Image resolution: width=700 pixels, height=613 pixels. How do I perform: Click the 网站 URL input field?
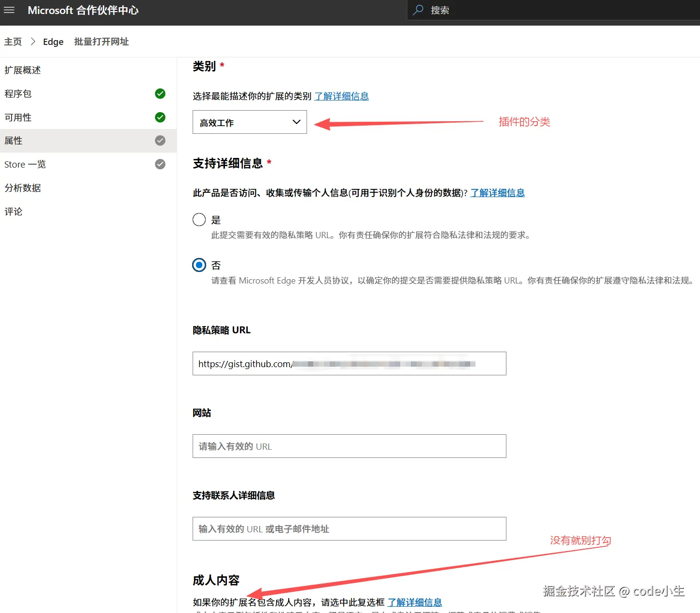click(x=350, y=446)
